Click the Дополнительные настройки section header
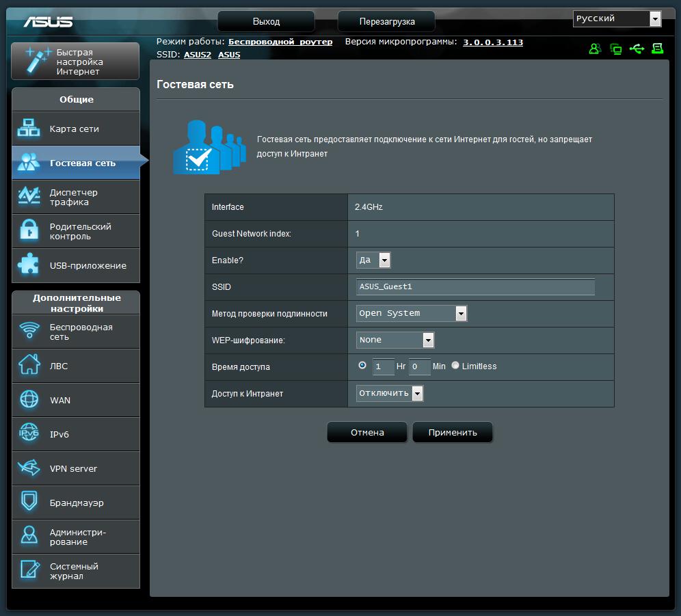681x616 pixels. pos(76,303)
